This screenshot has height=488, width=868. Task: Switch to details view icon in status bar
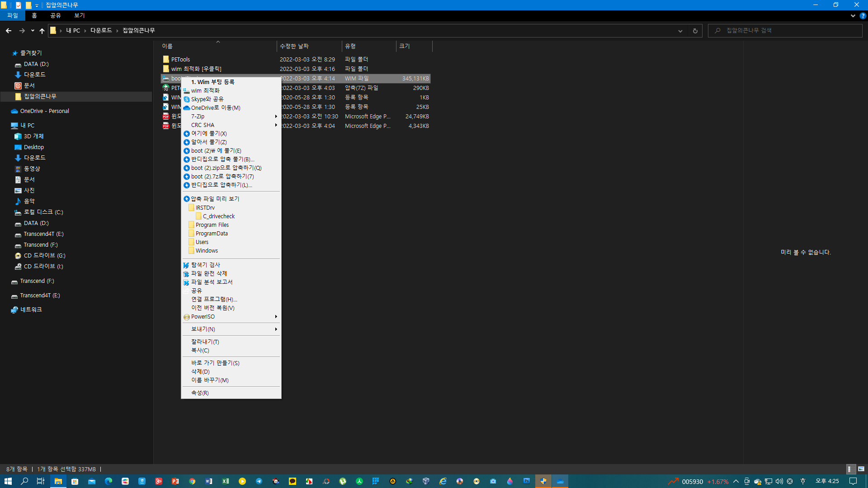tap(850, 469)
